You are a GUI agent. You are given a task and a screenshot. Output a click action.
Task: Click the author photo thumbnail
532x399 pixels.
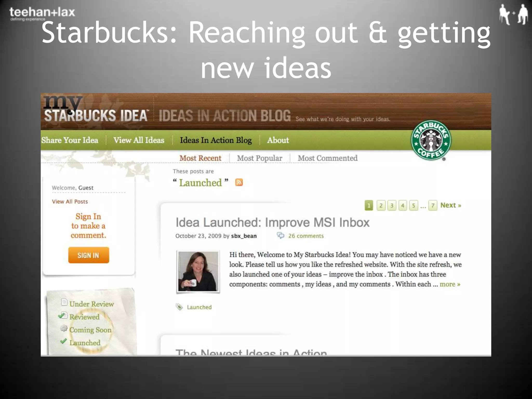[198, 271]
